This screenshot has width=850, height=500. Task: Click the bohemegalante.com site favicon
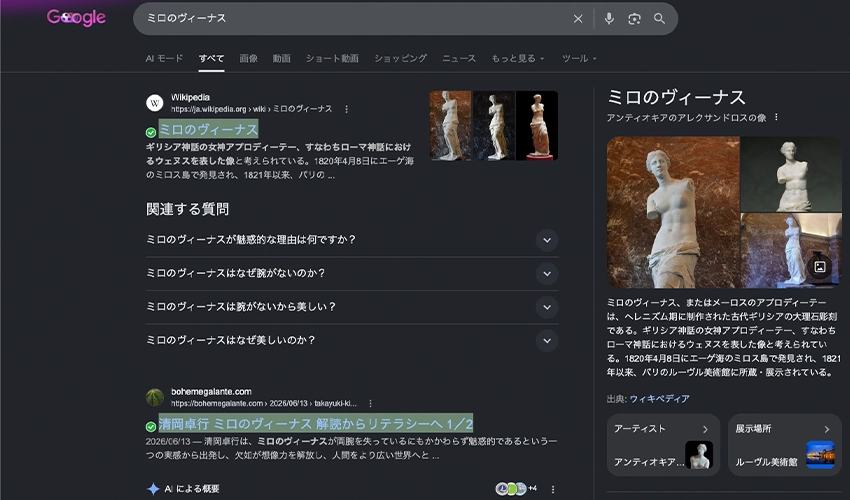(154, 397)
